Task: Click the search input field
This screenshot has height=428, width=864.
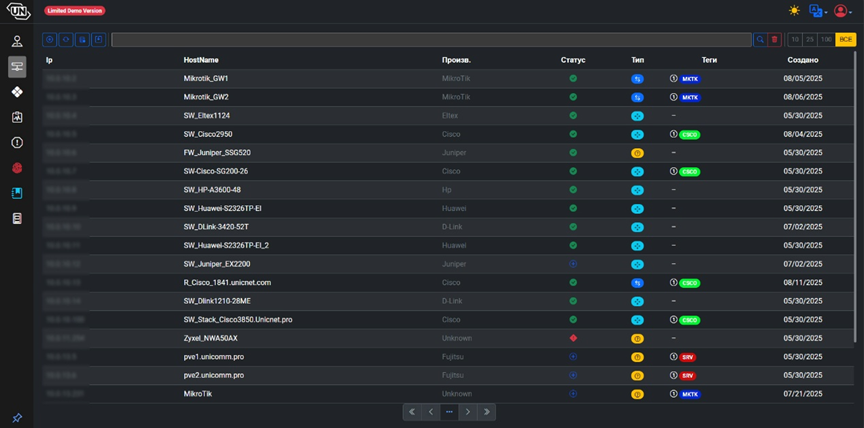Action: tap(430, 40)
